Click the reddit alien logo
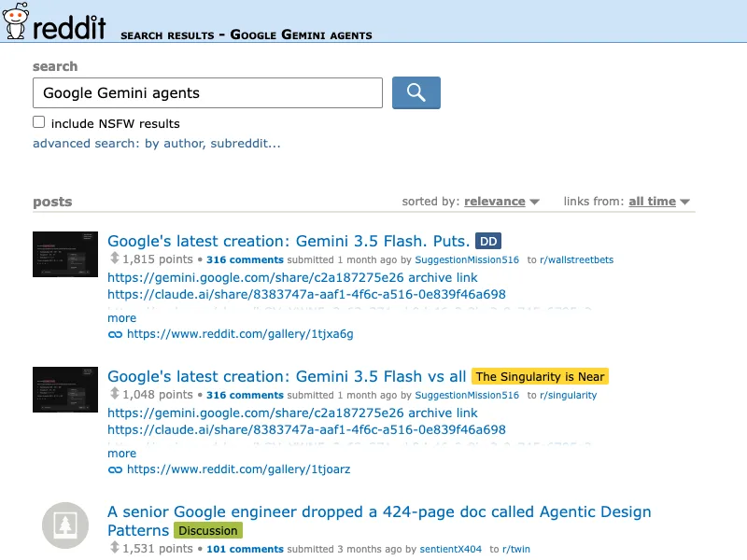The image size is (747, 560). [x=15, y=21]
